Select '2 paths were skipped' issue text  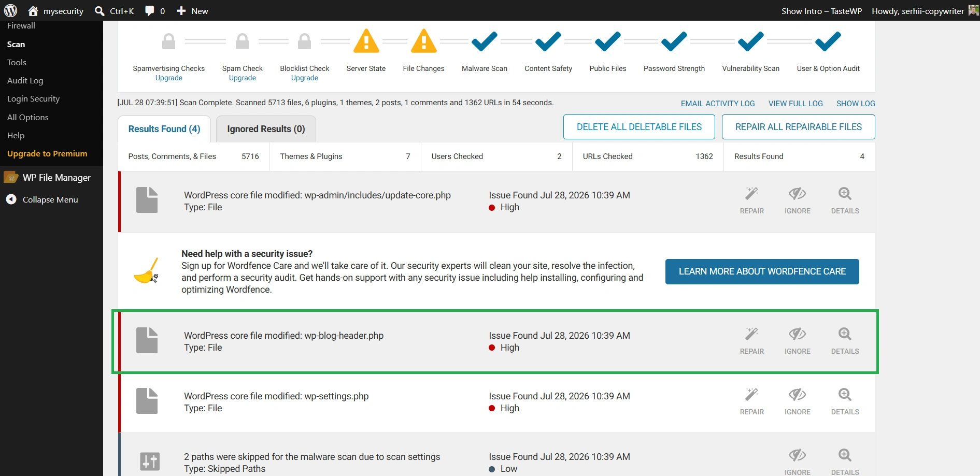312,457
